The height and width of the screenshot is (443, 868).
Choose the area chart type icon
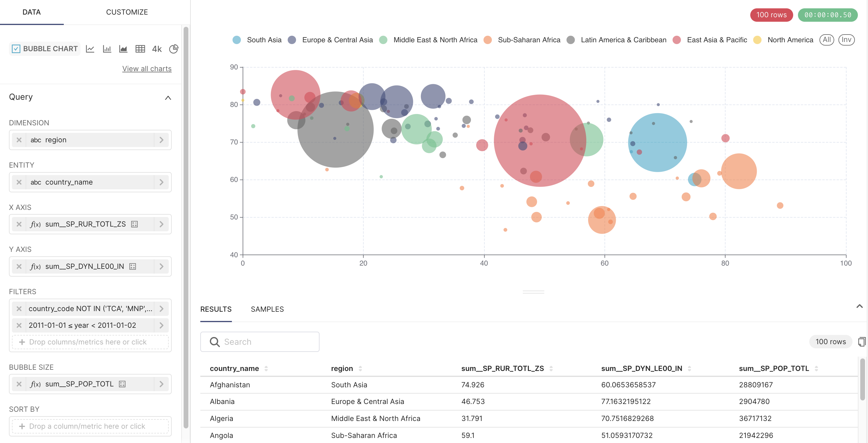(123, 49)
